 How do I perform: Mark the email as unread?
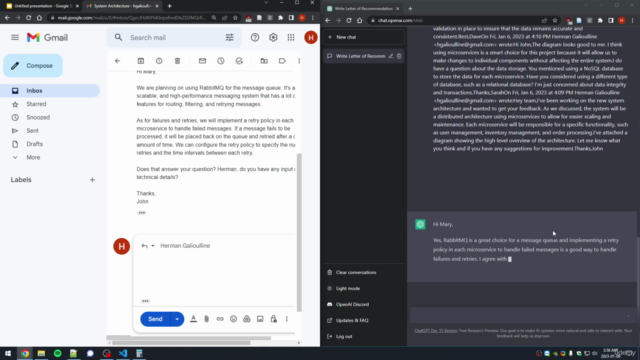[202, 61]
